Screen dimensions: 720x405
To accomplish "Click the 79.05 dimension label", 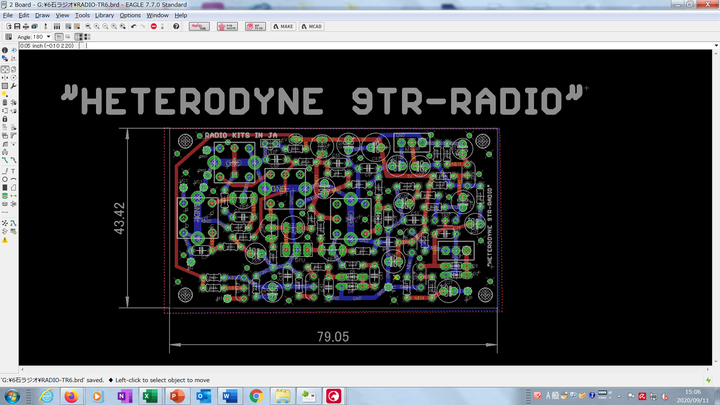I will (x=333, y=337).
